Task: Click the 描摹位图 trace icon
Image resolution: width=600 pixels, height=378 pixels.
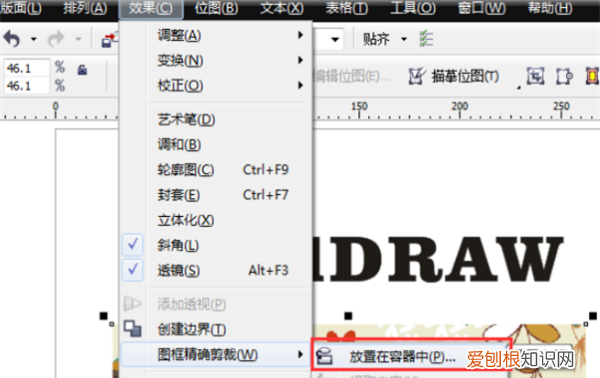Action: 416,76
